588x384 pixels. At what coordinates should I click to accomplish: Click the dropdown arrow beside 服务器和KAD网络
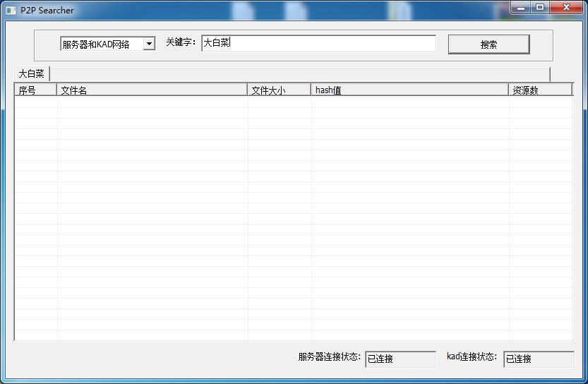pos(149,44)
